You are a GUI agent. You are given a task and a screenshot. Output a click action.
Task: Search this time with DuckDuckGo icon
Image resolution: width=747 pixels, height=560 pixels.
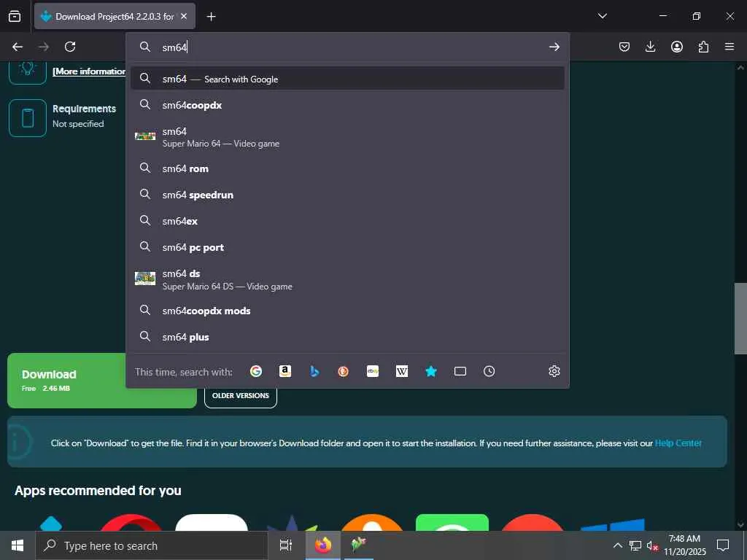pos(344,371)
